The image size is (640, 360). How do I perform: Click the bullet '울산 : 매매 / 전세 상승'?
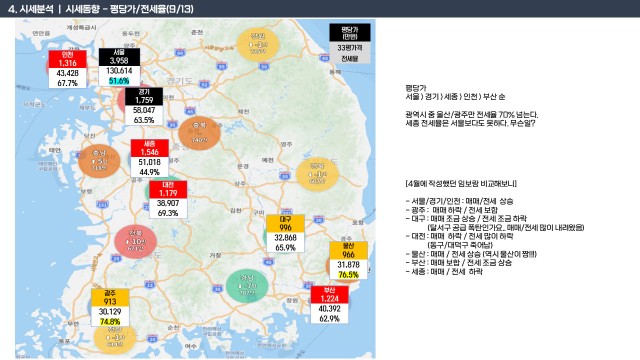tap(471, 254)
